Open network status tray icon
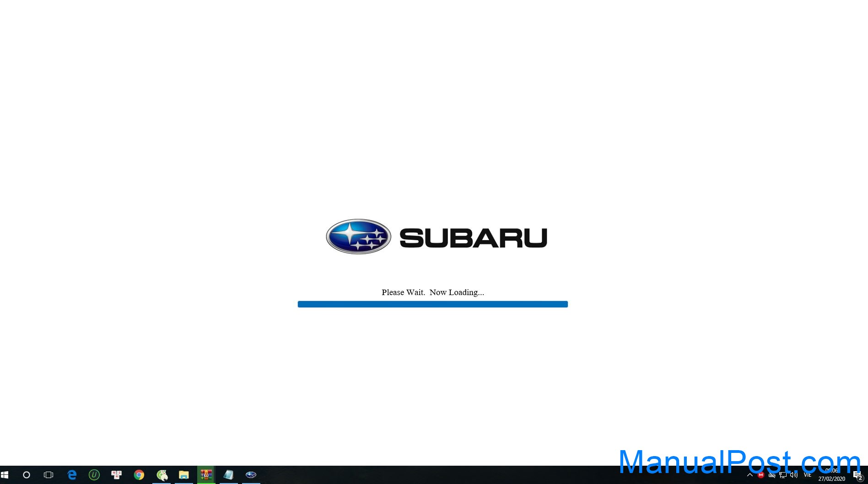 pyautogui.click(x=783, y=475)
